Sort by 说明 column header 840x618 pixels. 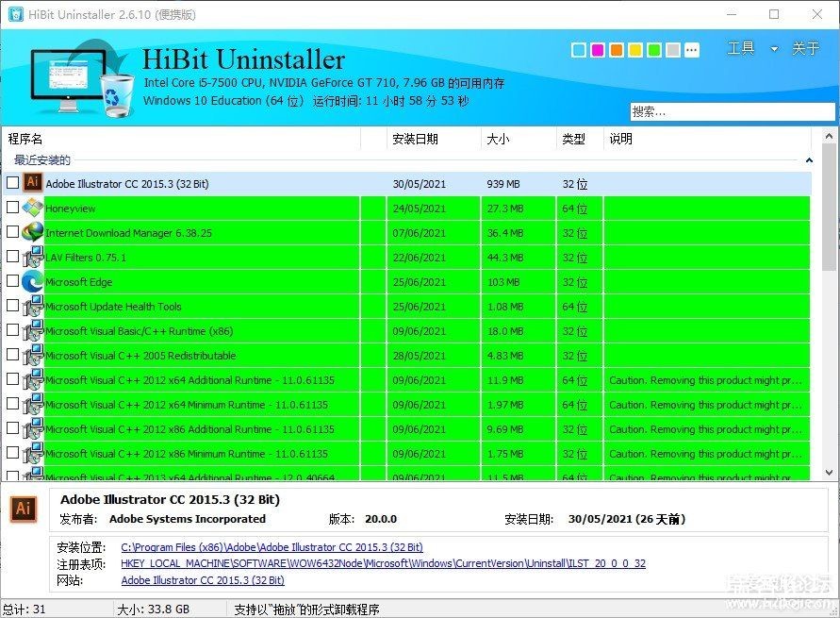tap(707, 140)
